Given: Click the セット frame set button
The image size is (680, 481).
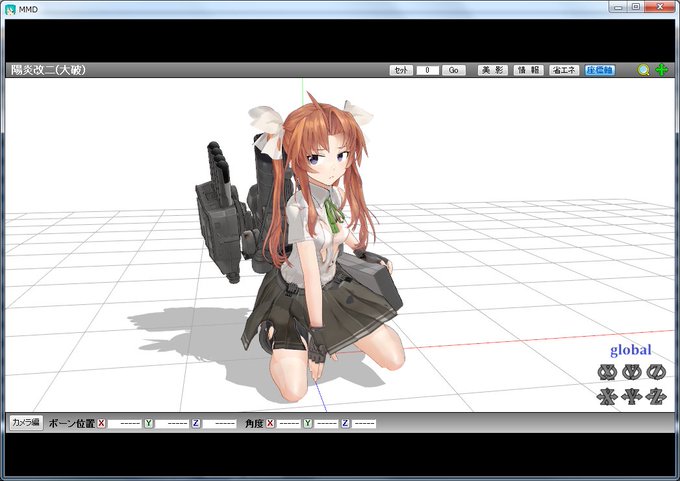Looking at the screenshot, I should coord(401,70).
